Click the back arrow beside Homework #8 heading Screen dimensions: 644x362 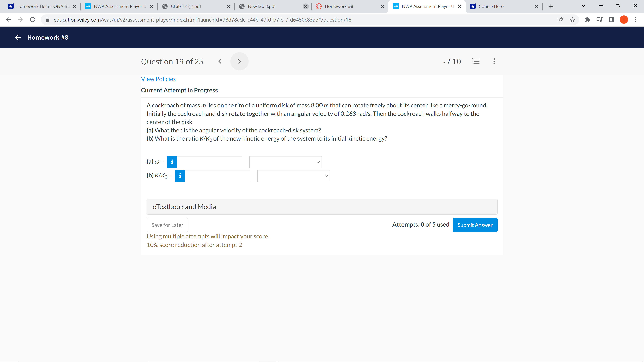click(18, 37)
